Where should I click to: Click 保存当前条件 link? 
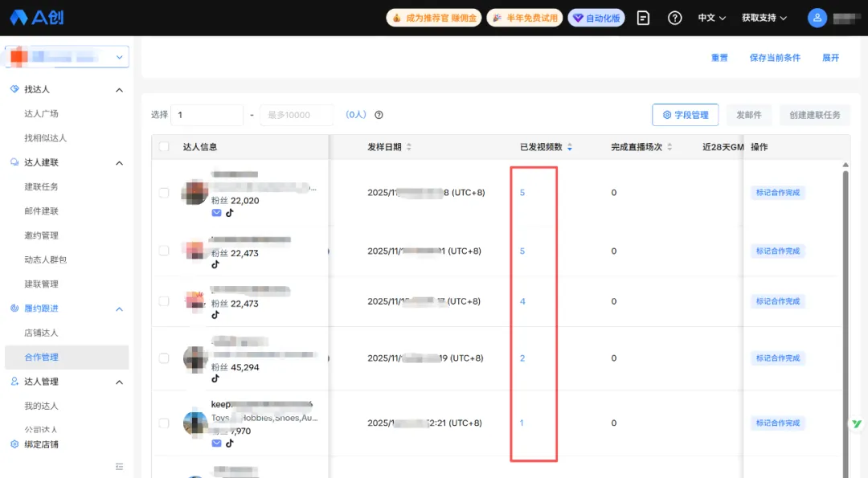point(775,58)
